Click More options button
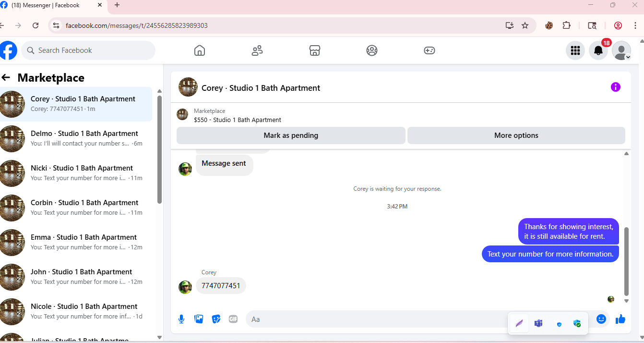The image size is (644, 343). tap(516, 135)
